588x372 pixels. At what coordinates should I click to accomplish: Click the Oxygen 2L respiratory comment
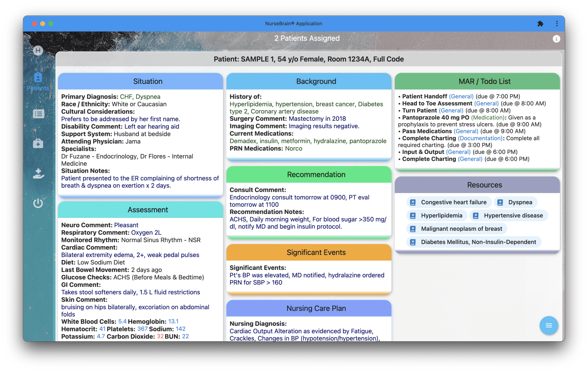click(146, 233)
